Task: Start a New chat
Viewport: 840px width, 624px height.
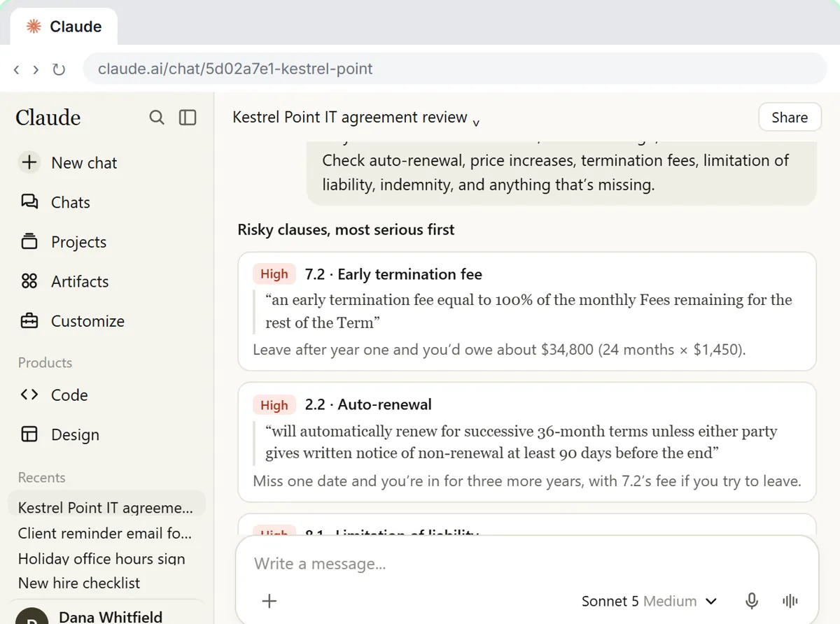Action: pos(84,163)
